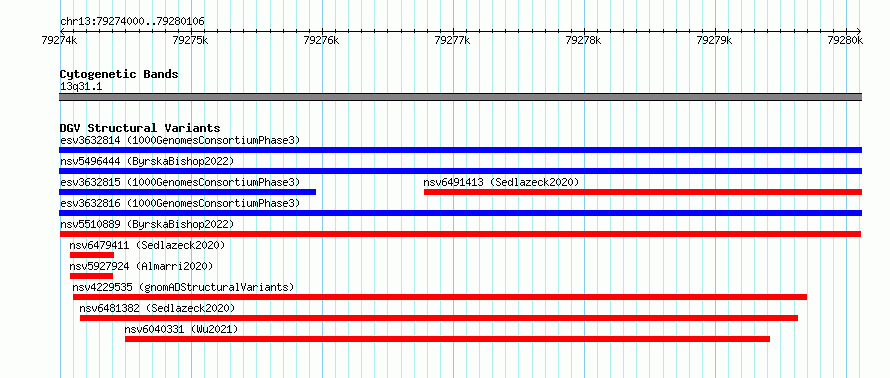Click the esv3632814 blue variant bar

(x=460, y=150)
